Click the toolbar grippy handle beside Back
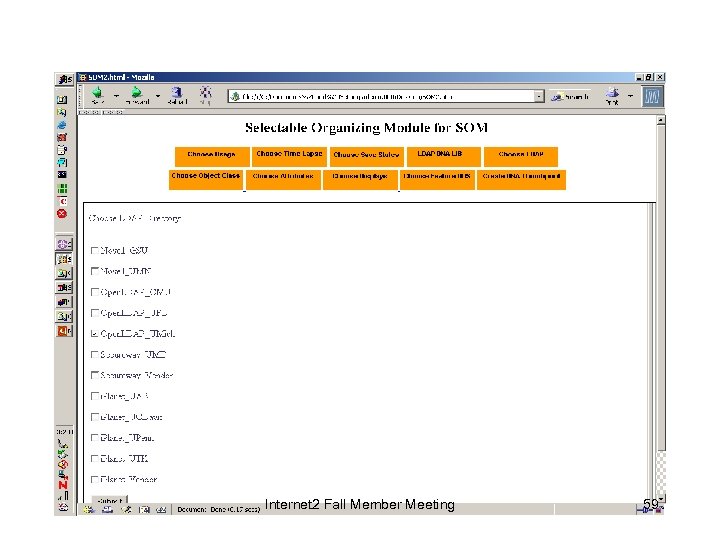The width and height of the screenshot is (720, 540). click(x=81, y=96)
